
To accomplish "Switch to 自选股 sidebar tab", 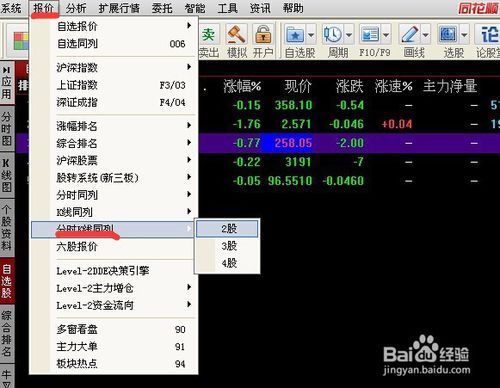I will click(x=7, y=281).
